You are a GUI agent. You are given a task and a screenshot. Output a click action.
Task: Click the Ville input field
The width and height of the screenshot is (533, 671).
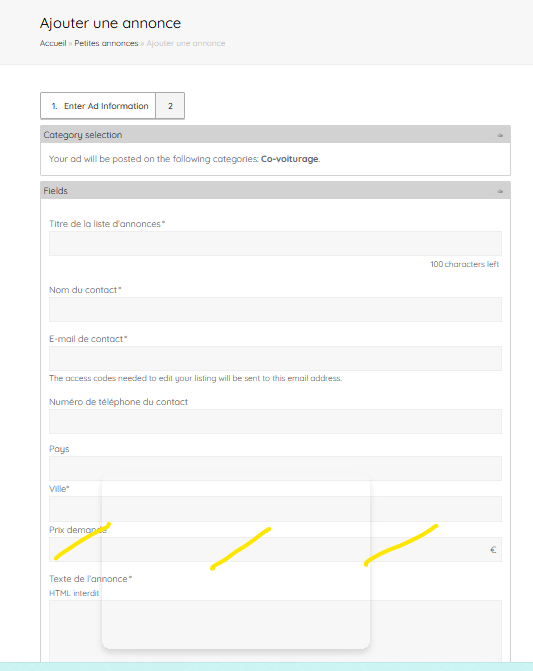point(275,509)
